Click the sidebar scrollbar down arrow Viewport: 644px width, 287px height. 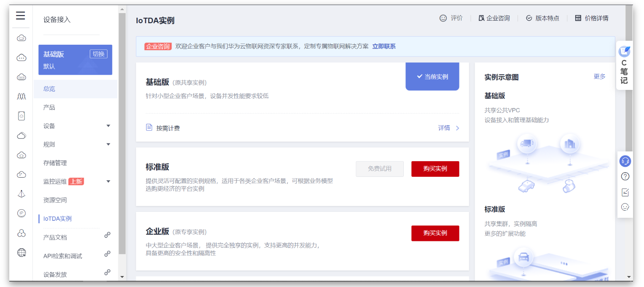(x=122, y=277)
